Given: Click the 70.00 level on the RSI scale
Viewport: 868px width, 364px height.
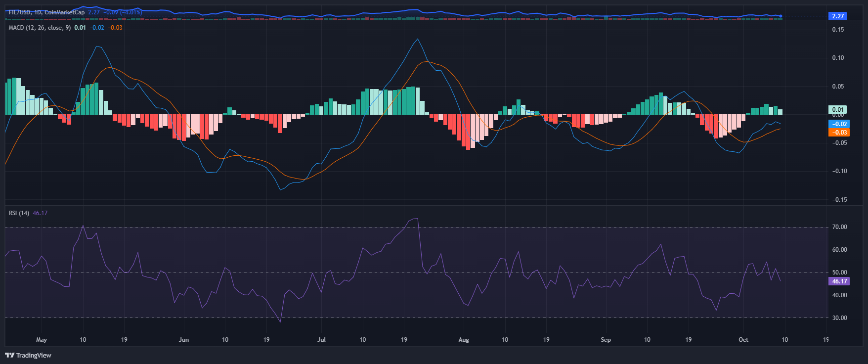Looking at the screenshot, I should click(x=839, y=227).
